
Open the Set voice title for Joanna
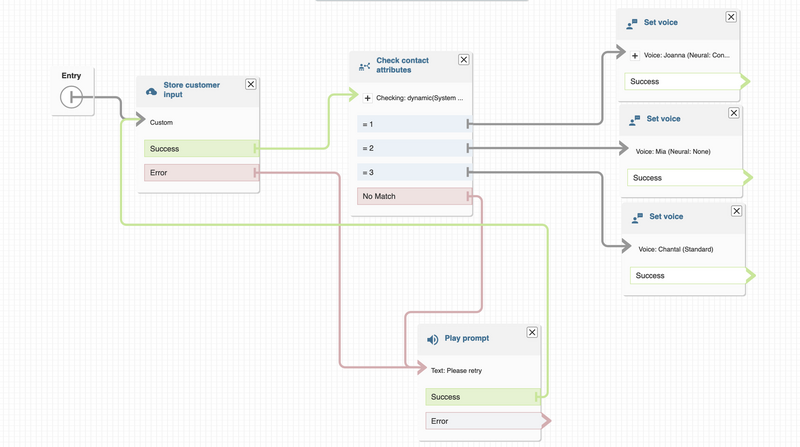[661, 22]
